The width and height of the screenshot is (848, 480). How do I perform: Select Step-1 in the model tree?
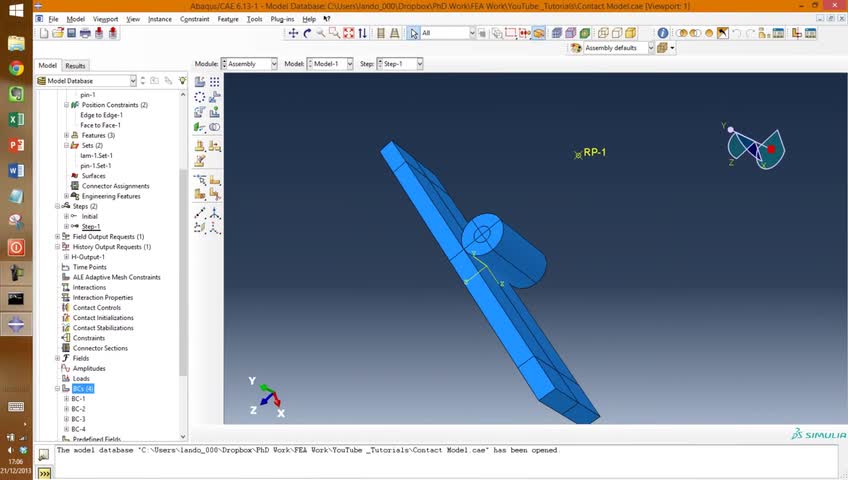point(91,226)
